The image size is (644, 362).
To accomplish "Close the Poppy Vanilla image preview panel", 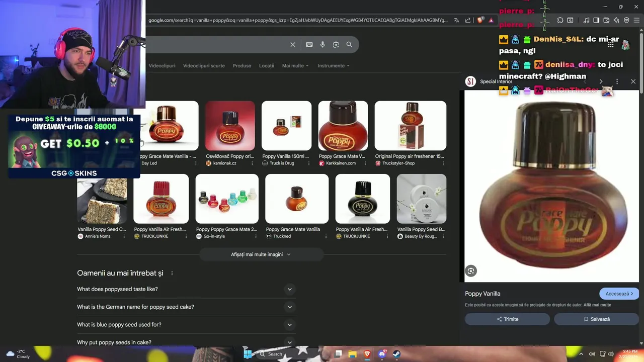I will (633, 81).
